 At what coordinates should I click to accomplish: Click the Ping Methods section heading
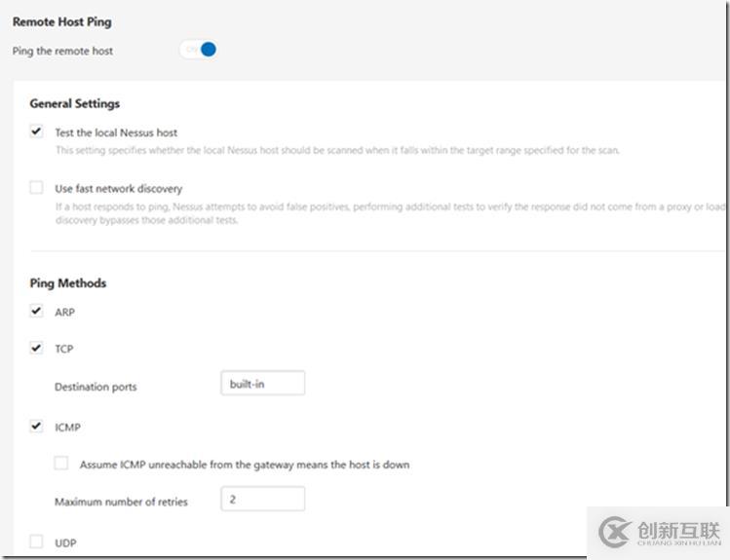[x=68, y=283]
